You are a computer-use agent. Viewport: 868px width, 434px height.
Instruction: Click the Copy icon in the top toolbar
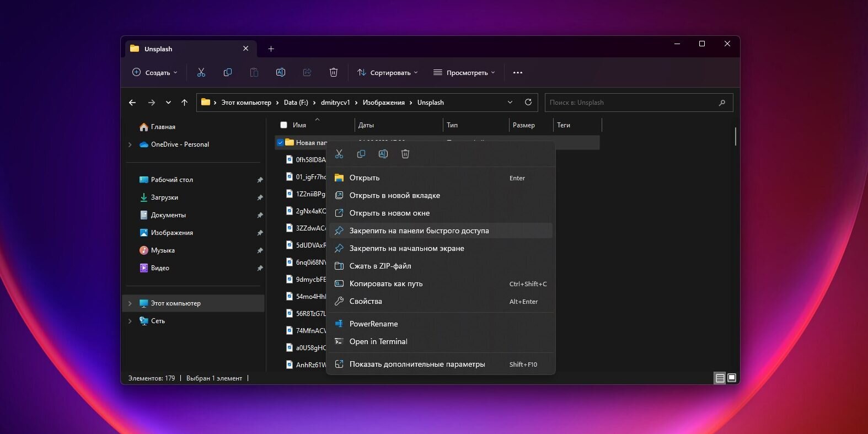(228, 72)
